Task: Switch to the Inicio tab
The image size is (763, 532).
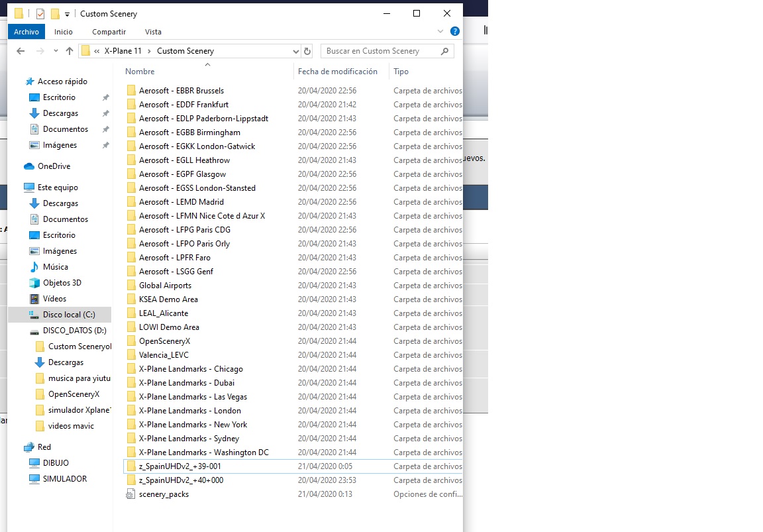Action: (x=64, y=32)
